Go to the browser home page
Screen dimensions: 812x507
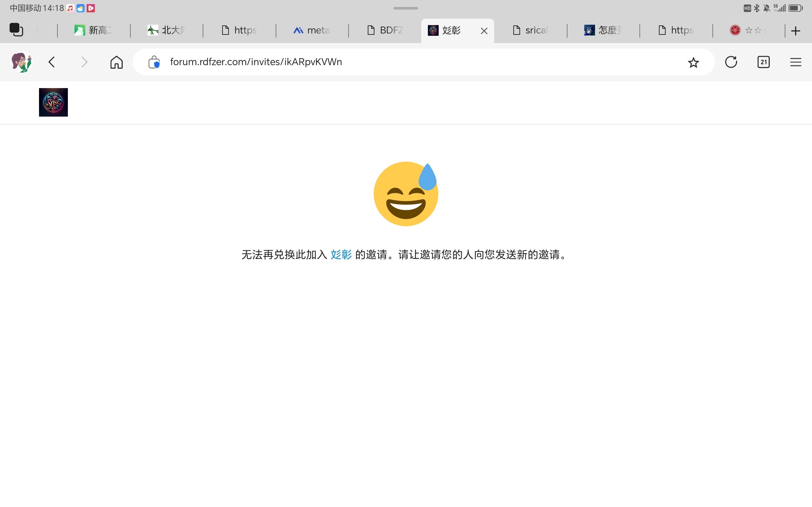click(x=116, y=62)
